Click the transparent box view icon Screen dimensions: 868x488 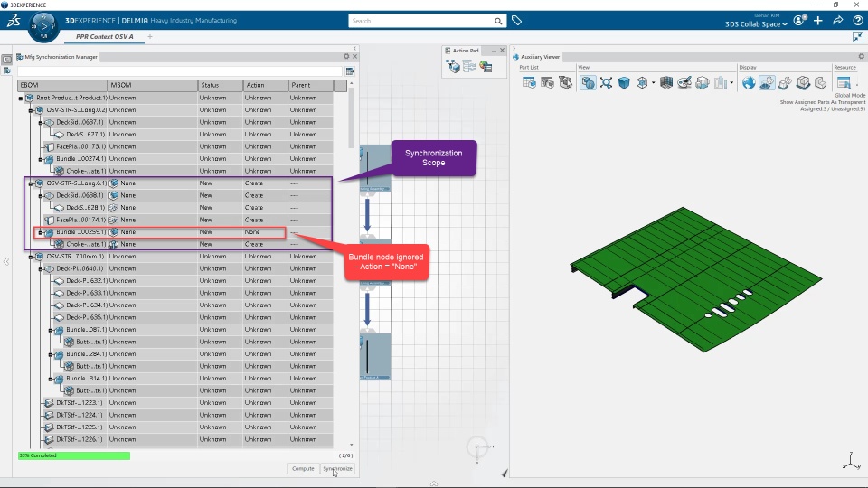(x=703, y=83)
